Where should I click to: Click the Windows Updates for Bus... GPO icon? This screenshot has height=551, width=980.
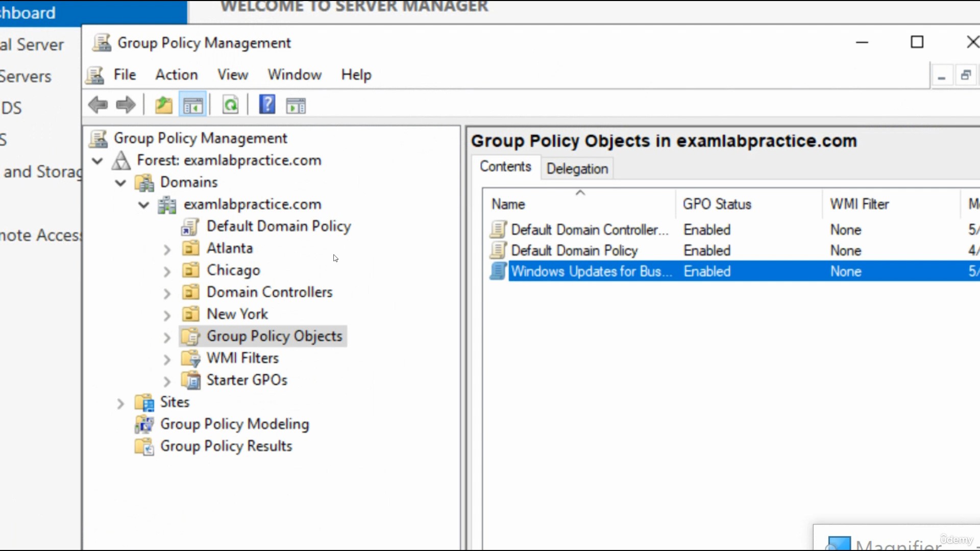pyautogui.click(x=498, y=271)
